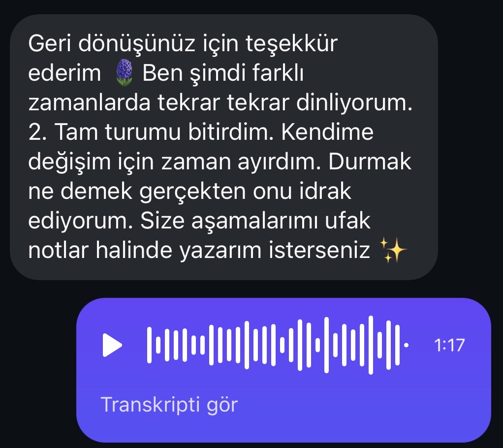
Task: Click the word "teşekkür" in the message
Action: tap(291, 44)
